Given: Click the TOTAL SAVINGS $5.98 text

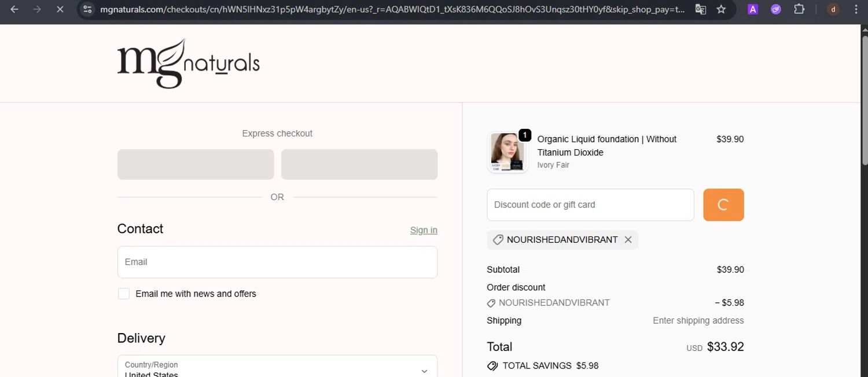Looking at the screenshot, I should pos(550,365).
